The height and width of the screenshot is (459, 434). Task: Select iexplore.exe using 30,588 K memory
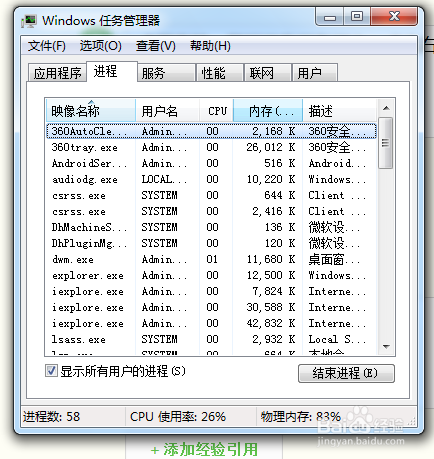211,307
